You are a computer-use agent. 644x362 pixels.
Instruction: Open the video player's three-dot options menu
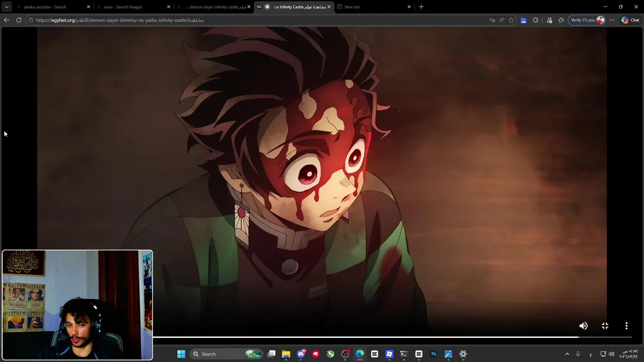[x=626, y=326]
